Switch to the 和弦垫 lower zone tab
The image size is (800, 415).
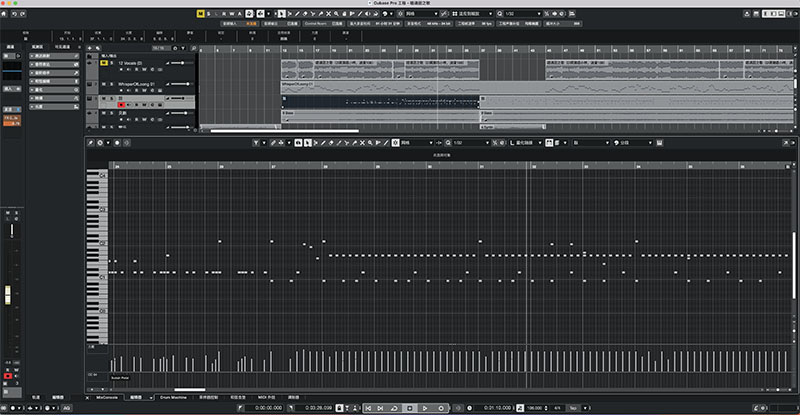coord(238,397)
